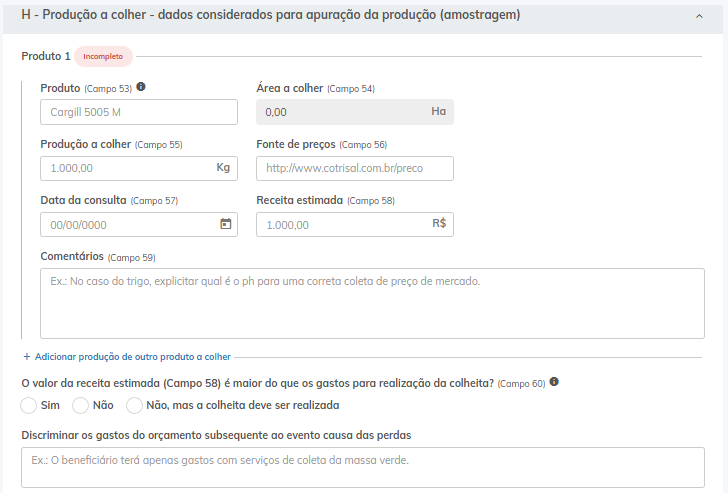This screenshot has height=493, width=728.
Task: Select 'Não, mas a colheita deve ser realizada'
Action: coord(135,405)
